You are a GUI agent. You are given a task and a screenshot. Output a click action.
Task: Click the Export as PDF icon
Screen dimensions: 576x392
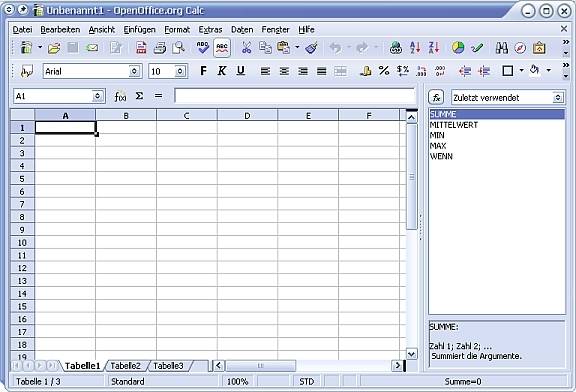pos(141,48)
